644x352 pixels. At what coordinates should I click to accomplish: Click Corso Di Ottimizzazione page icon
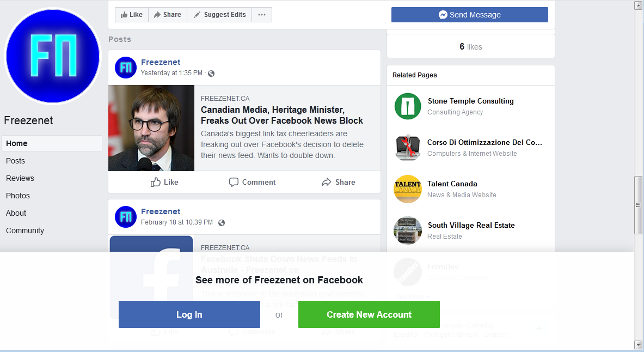pyautogui.click(x=407, y=148)
